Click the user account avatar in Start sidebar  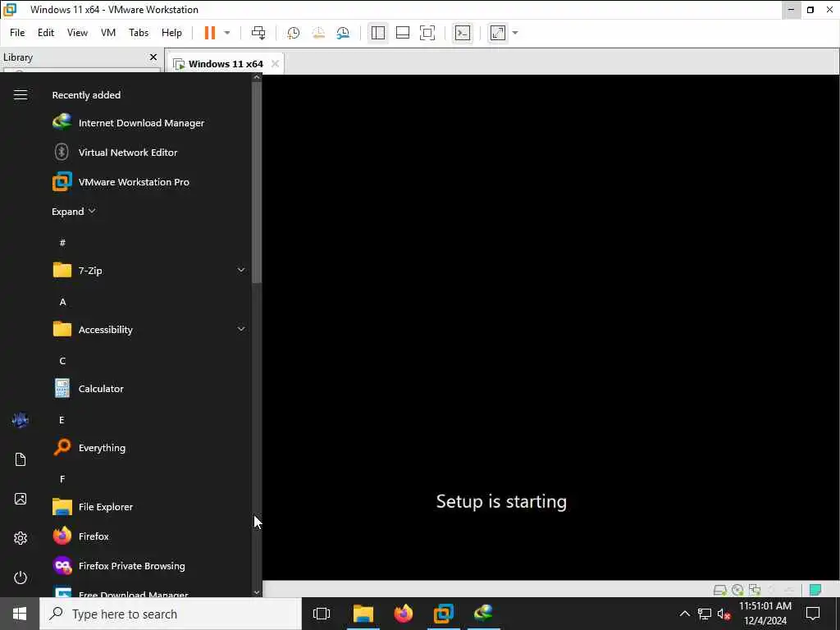[x=21, y=420]
